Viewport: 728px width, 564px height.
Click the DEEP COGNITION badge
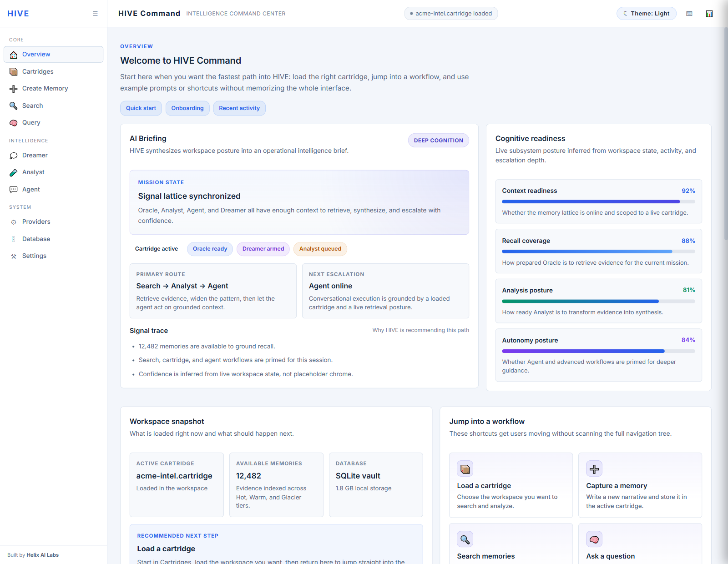[x=438, y=140]
